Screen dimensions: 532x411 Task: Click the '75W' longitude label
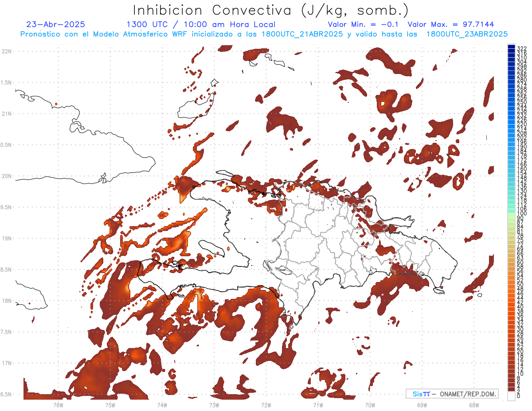[110, 405]
